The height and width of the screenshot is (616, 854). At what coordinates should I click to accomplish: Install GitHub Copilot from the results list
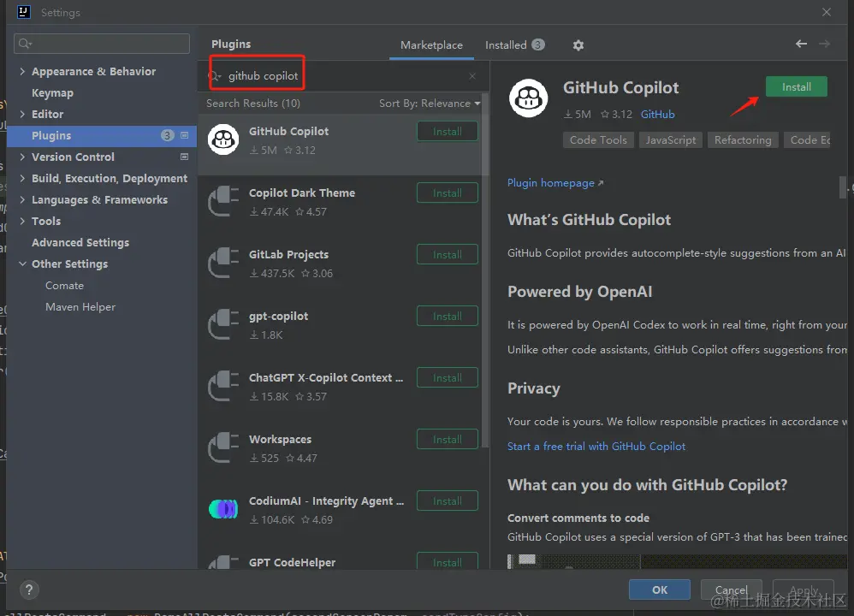[x=448, y=131]
